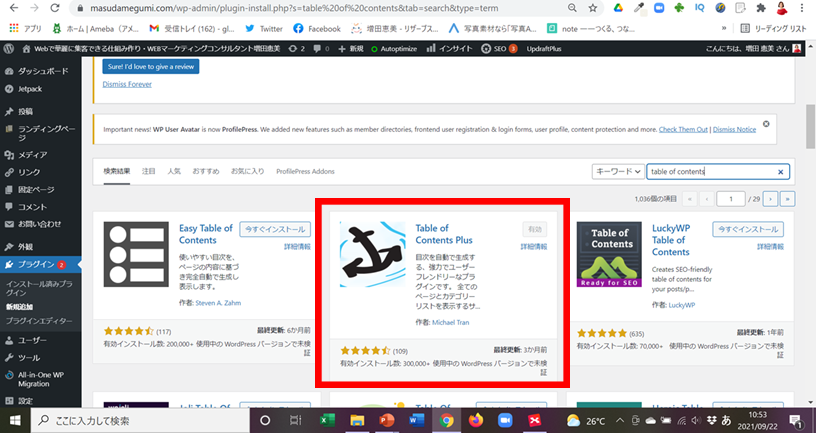Screen dimensions: 816x433
Task: Open All-in-One WP Migration
Action: pyautogui.click(x=41, y=379)
